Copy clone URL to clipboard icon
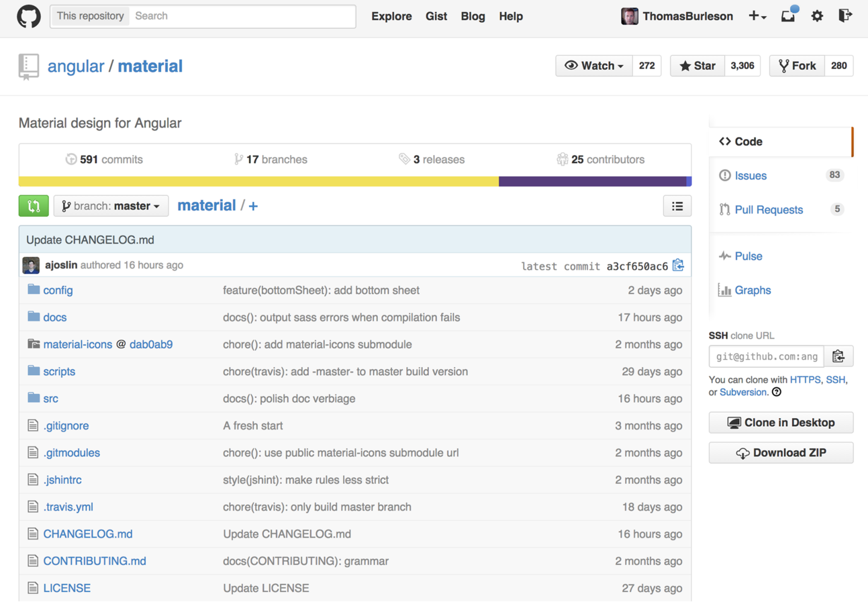 point(838,356)
